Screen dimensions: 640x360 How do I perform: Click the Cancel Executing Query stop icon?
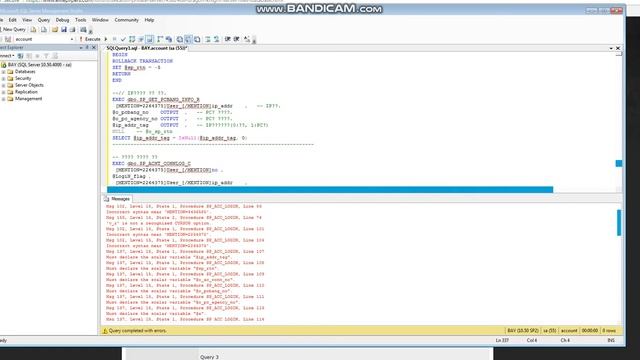pyautogui.click(x=114, y=39)
